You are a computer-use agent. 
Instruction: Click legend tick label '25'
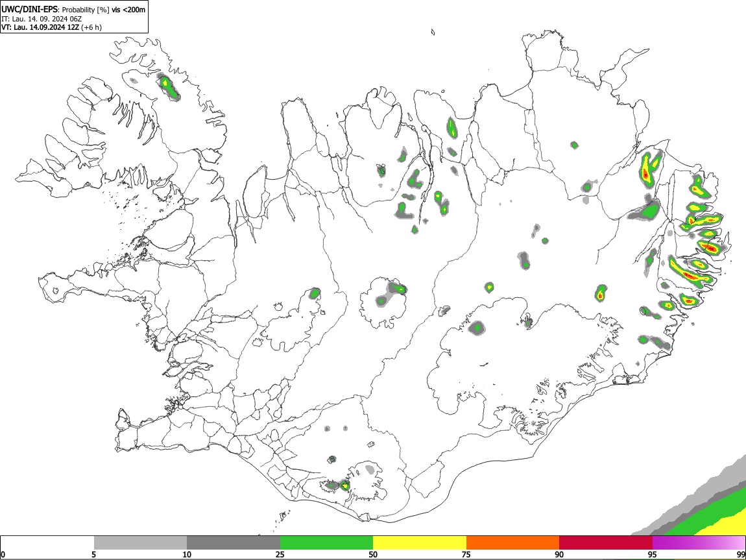[x=280, y=554]
